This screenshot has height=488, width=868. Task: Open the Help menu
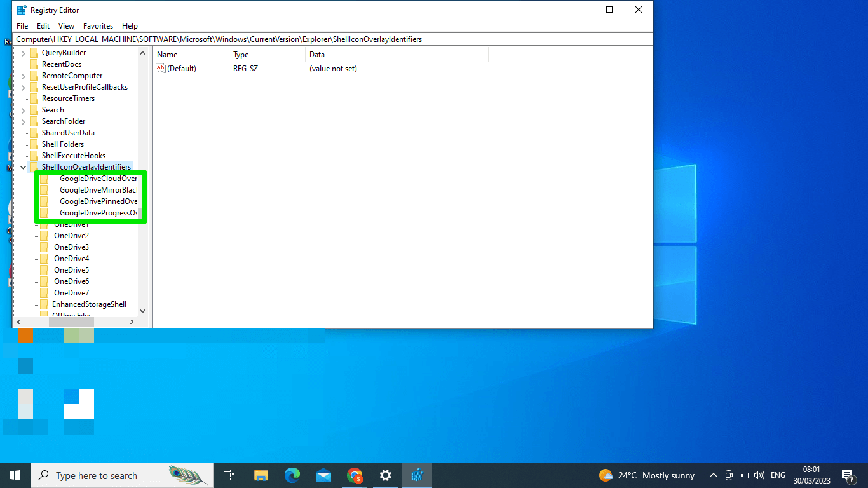pos(130,26)
